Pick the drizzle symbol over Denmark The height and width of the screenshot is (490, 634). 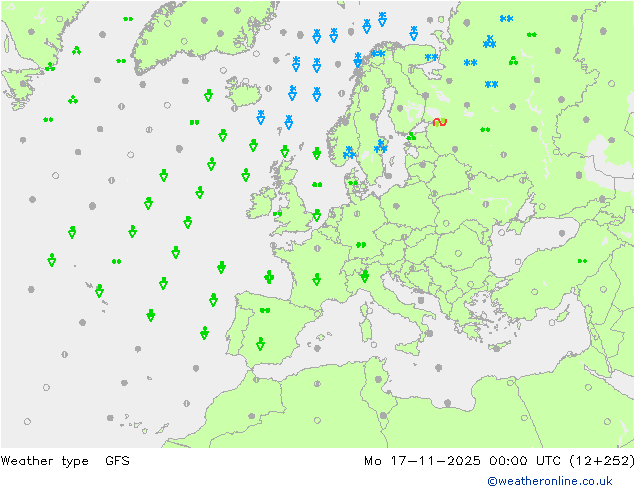coord(353,183)
